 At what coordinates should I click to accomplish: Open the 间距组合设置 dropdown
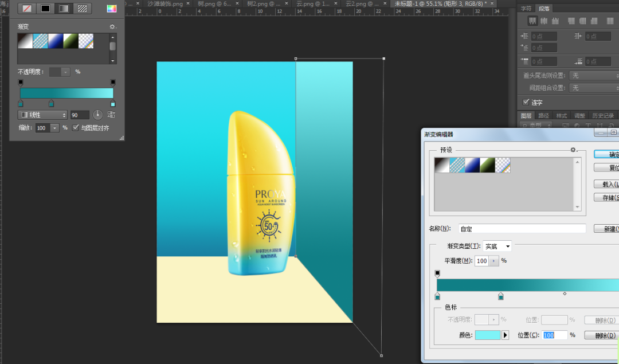point(594,88)
